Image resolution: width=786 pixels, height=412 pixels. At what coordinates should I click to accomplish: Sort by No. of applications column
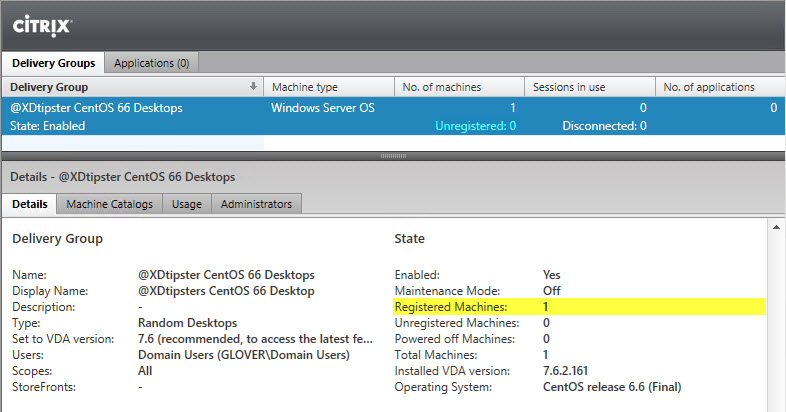(720, 87)
